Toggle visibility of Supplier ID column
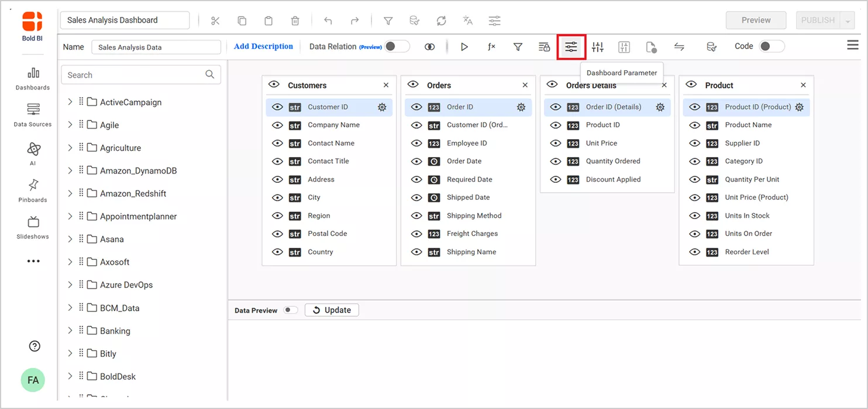The height and width of the screenshot is (409, 868). [x=695, y=143]
